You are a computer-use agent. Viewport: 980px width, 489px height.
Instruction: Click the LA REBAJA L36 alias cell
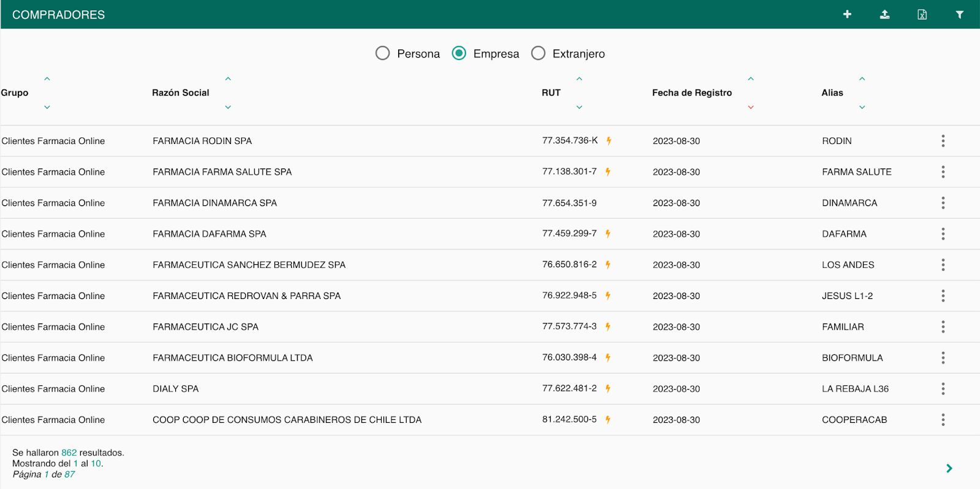click(855, 389)
